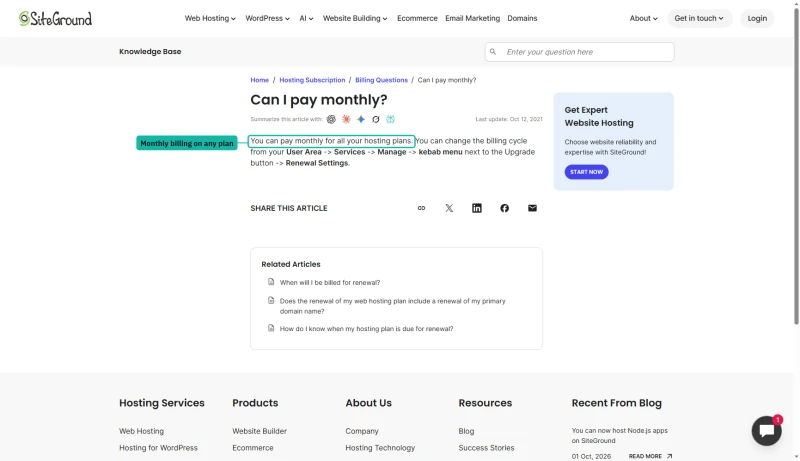Open the live chat bubble
The image size is (800, 461).
tap(766, 431)
